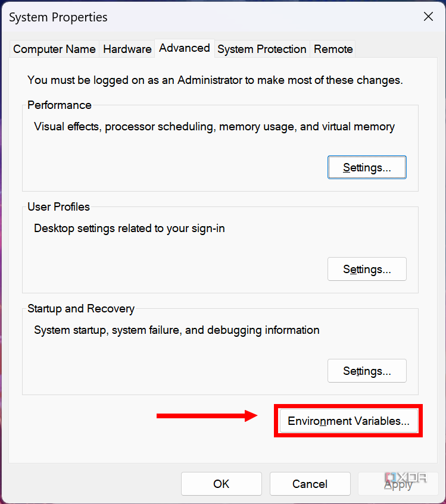Switch to the Computer Name tab
This screenshot has height=504, width=446.
[54, 49]
